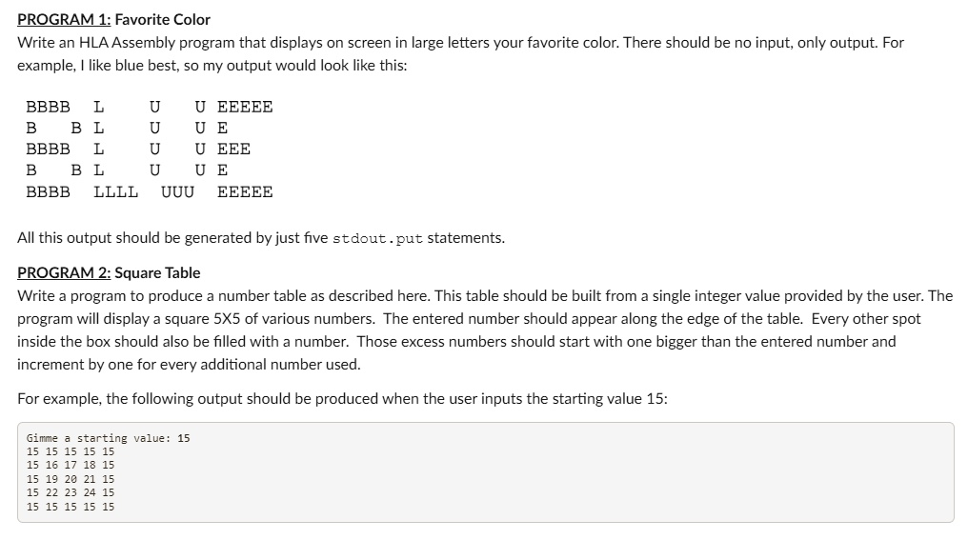The height and width of the screenshot is (560, 968).
Task: Select the "LLLL" letters in the ASCII art
Action: coord(116,192)
